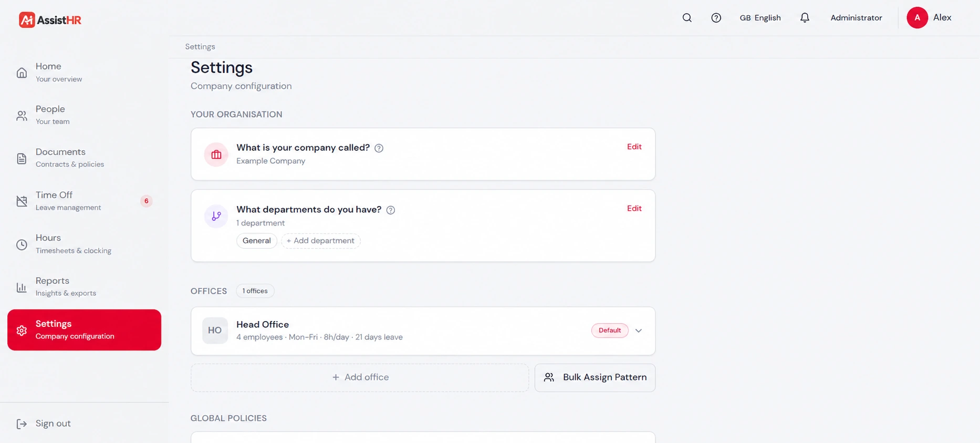Open the Administrator role switcher
Screen dimensions: 980x443
[x=856, y=18]
